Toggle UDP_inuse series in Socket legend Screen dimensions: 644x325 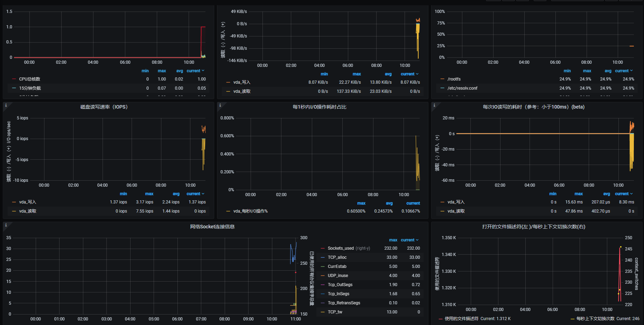click(x=338, y=276)
